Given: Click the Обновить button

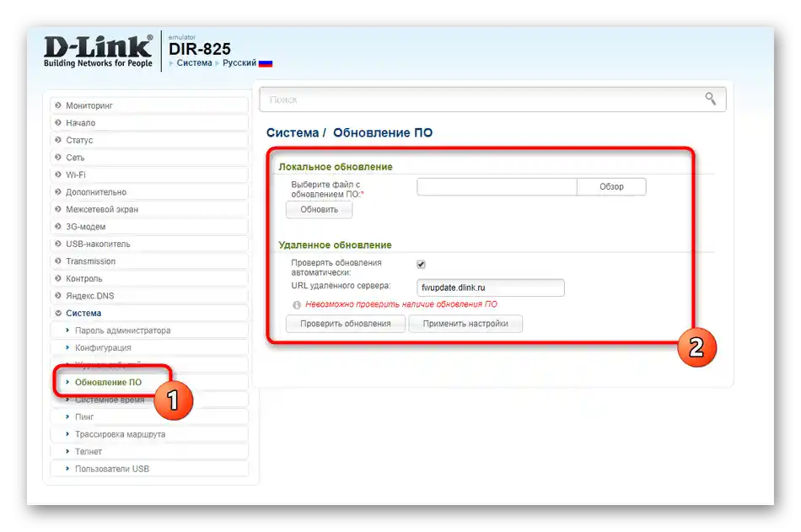Looking at the screenshot, I should pos(320,210).
